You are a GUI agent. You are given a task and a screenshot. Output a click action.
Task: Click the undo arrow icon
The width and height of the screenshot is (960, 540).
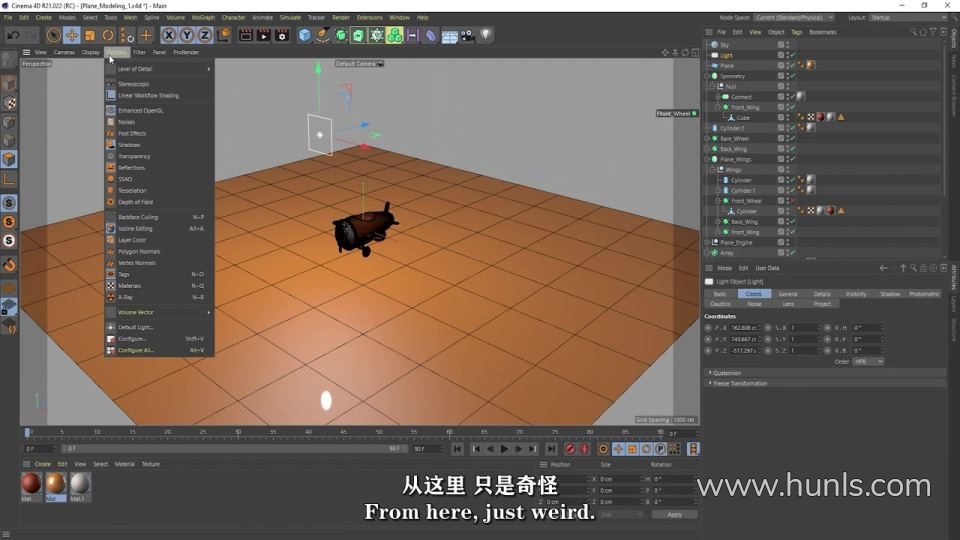tap(13, 36)
